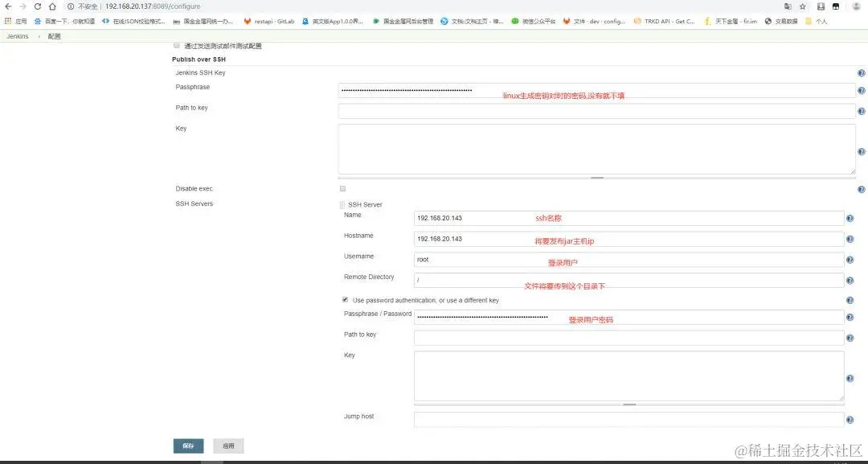
Task: Open the TRKD API bookmark
Action: 665,22
